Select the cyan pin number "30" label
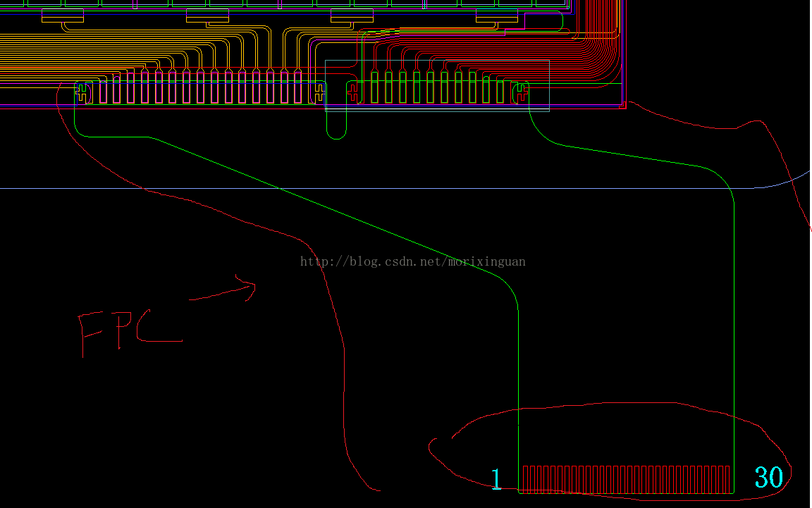The width and height of the screenshot is (812, 508). pyautogui.click(x=769, y=477)
